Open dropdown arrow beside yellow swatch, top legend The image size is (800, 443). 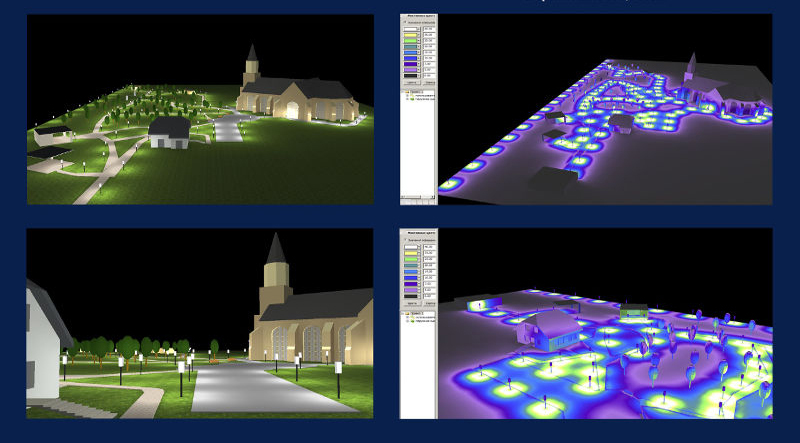coord(418,35)
